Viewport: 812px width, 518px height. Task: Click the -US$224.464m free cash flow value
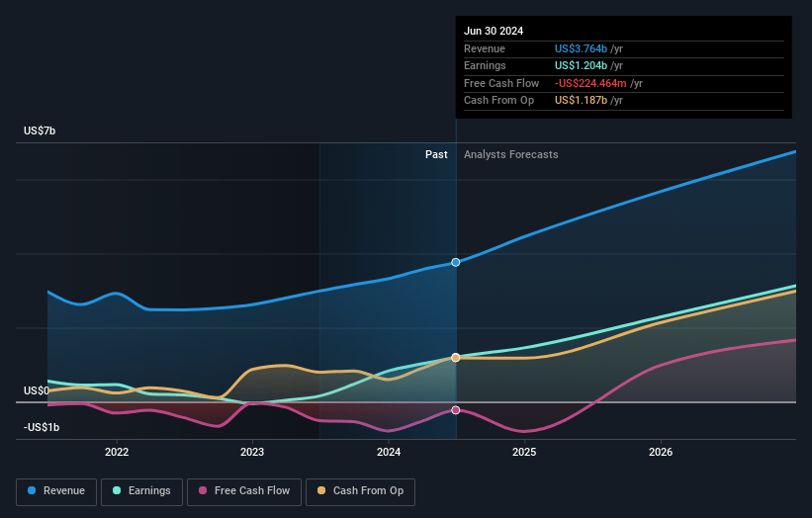pyautogui.click(x=590, y=83)
